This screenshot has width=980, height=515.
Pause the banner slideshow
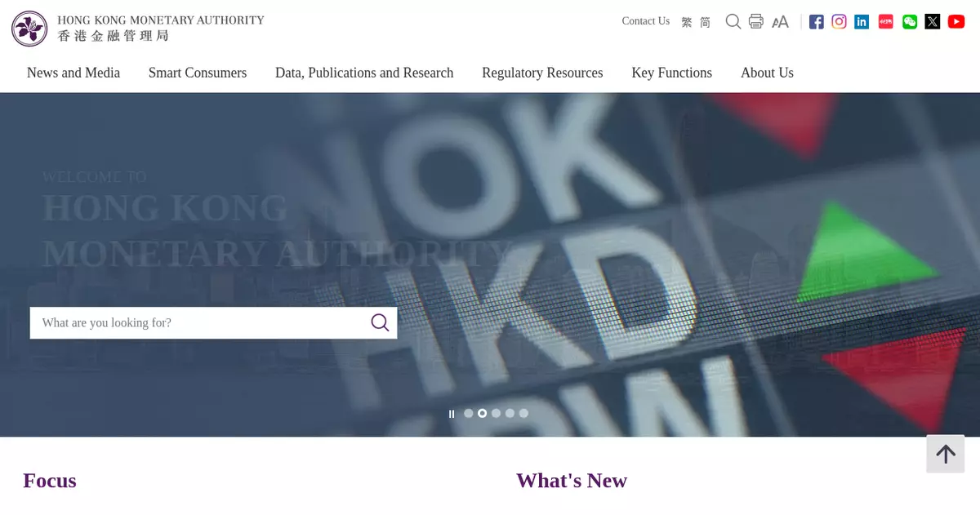pyautogui.click(x=452, y=414)
